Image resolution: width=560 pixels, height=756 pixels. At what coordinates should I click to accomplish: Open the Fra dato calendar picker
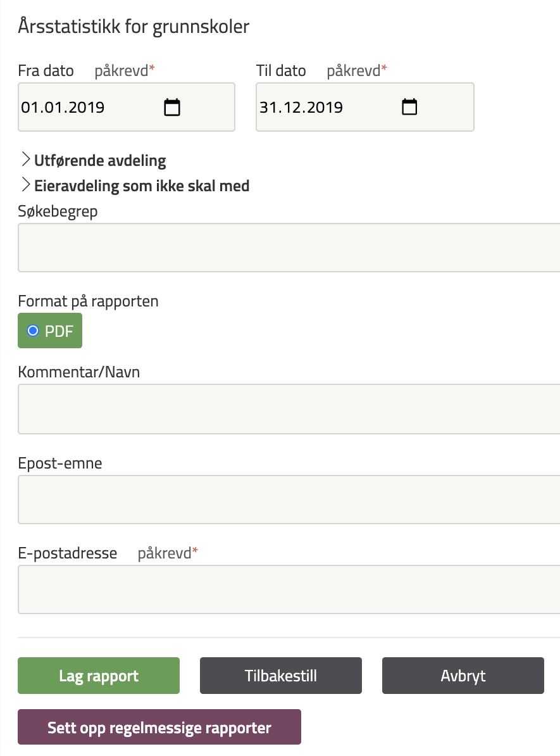(172, 108)
